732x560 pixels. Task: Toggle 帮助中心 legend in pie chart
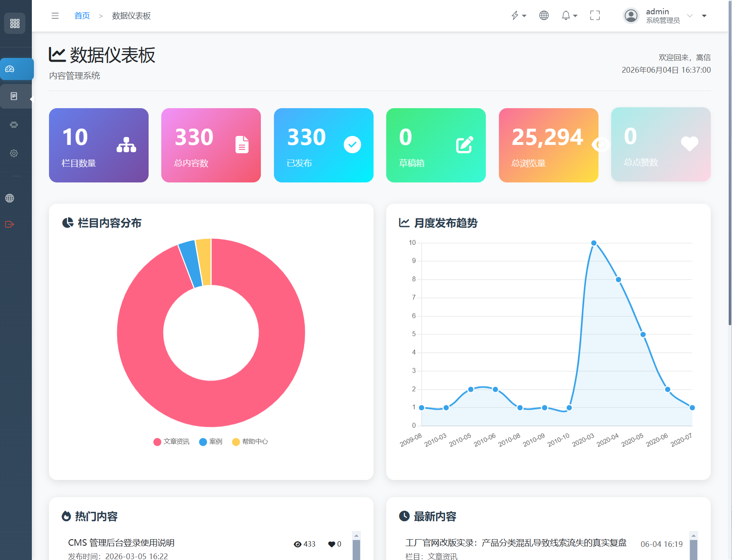pos(250,442)
